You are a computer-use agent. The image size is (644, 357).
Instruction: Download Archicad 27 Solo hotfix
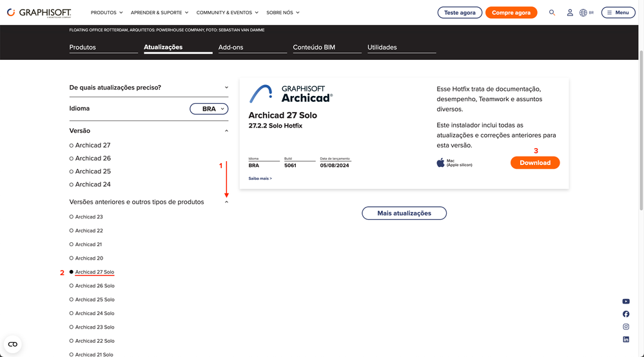[535, 162]
